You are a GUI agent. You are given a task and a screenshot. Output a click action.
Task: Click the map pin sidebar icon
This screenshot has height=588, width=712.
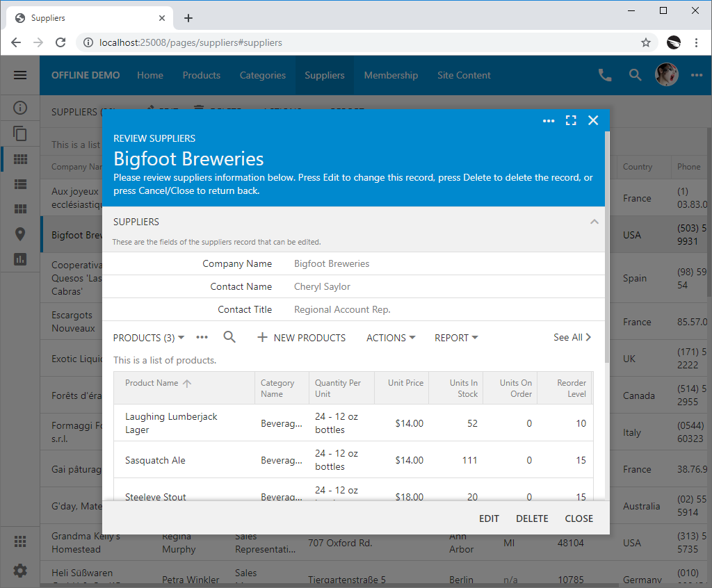[x=20, y=234]
